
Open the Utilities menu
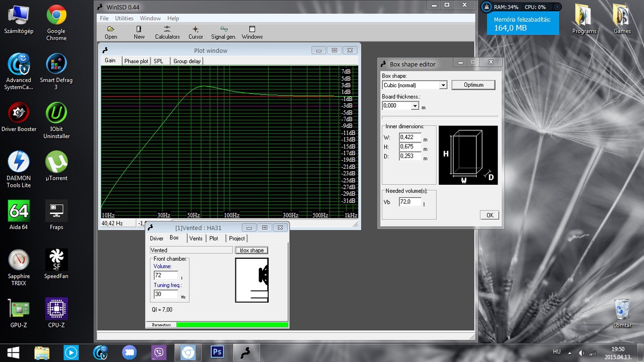click(x=124, y=19)
